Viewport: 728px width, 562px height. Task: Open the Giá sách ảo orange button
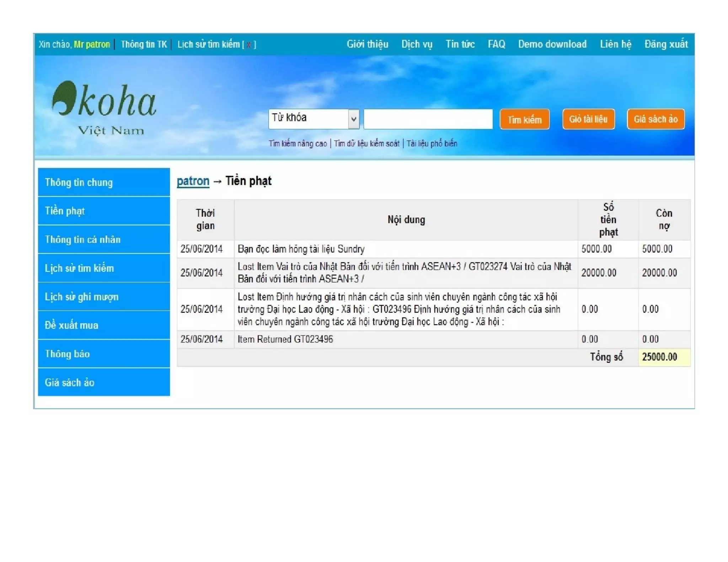click(x=655, y=119)
